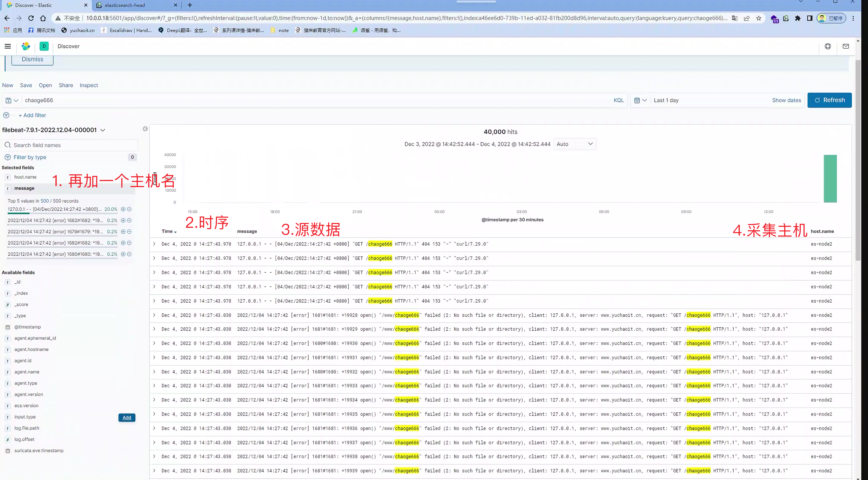This screenshot has height=480, width=868.
Task: Open the help menu icon in header
Action: [828, 46]
